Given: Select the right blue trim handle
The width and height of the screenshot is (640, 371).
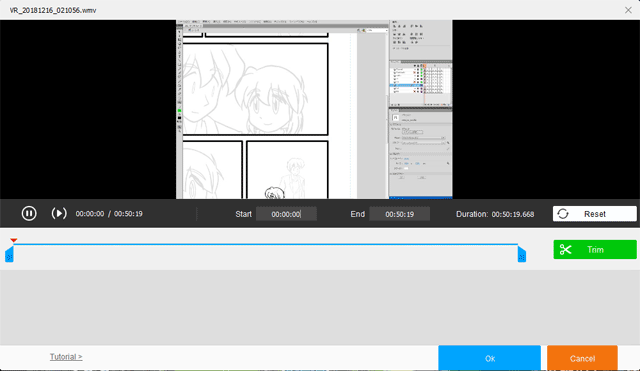Looking at the screenshot, I should [x=522, y=254].
